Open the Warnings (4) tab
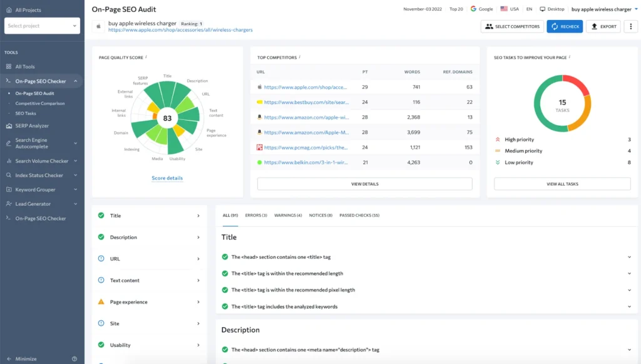 point(288,215)
